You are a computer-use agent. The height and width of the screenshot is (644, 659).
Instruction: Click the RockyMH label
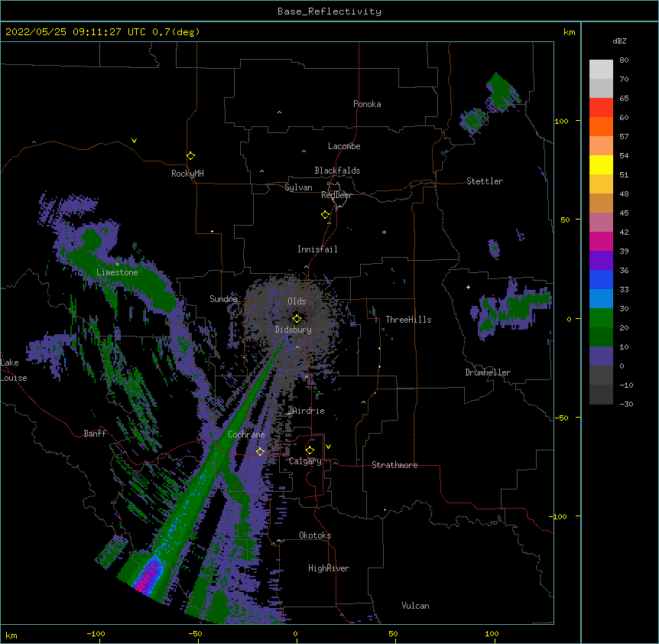coord(187,174)
